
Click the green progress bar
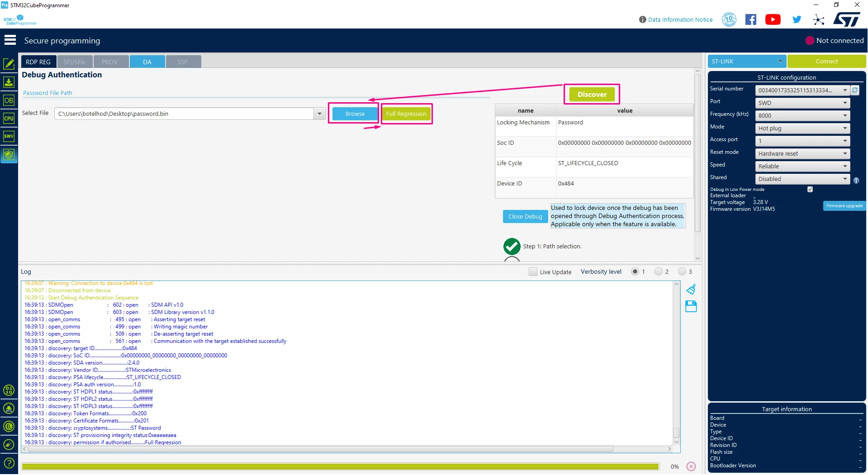pyautogui.click(x=340, y=466)
